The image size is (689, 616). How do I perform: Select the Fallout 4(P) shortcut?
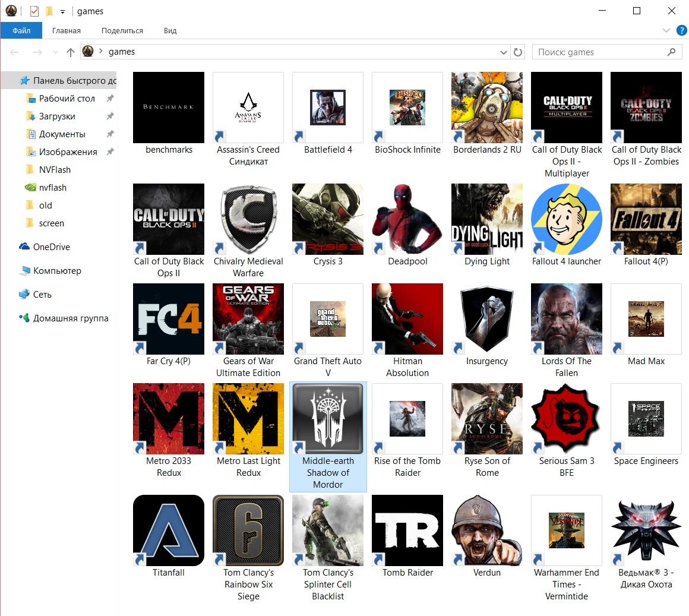pos(646,219)
